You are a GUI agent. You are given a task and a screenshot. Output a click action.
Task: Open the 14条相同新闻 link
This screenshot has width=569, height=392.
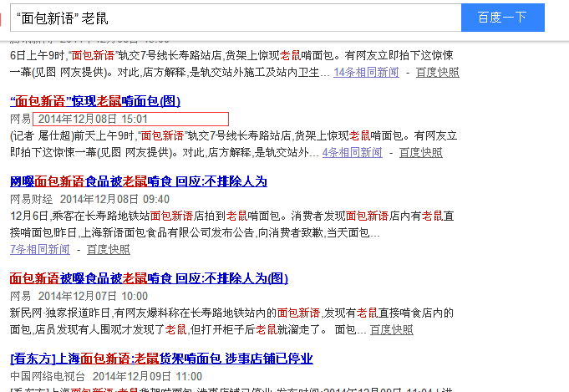366,73
